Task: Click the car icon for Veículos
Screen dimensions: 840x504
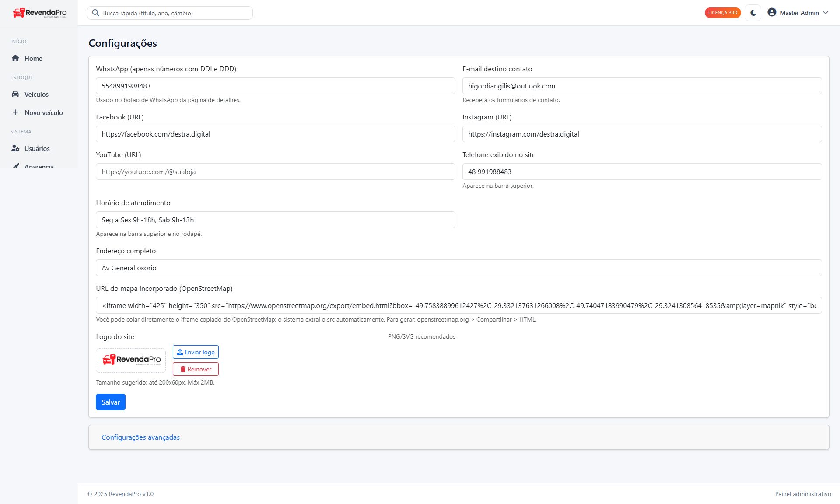Action: click(x=15, y=94)
